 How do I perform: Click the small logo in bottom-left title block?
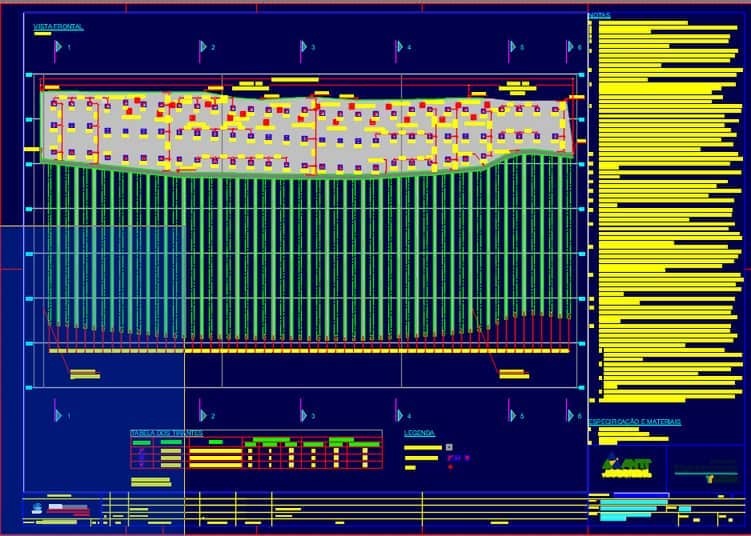[36, 508]
